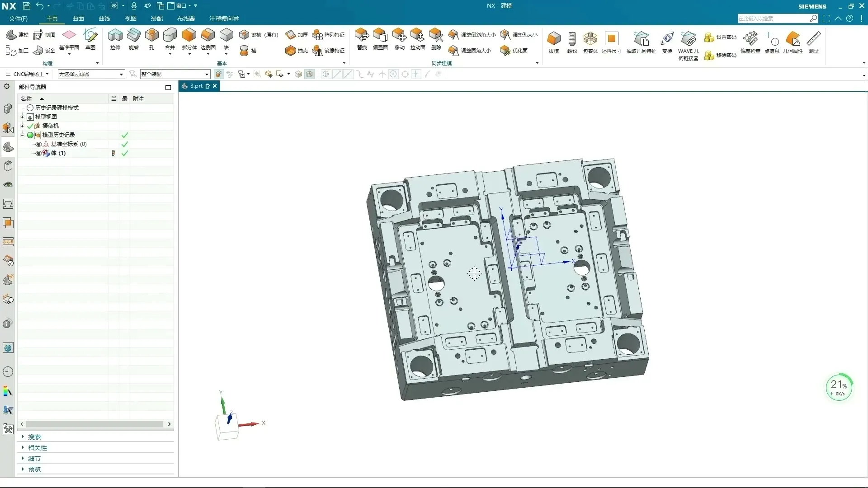Open the 文件(F) menu

pos(18,19)
